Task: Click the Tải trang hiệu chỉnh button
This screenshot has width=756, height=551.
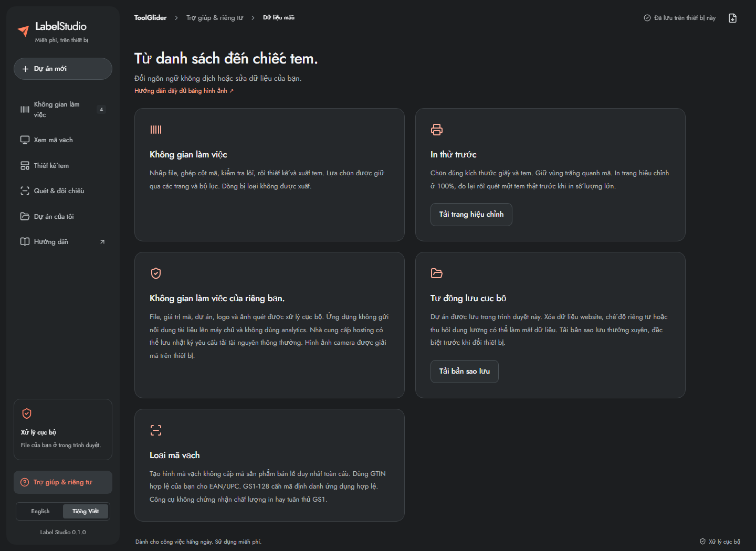Action: pyautogui.click(x=471, y=215)
